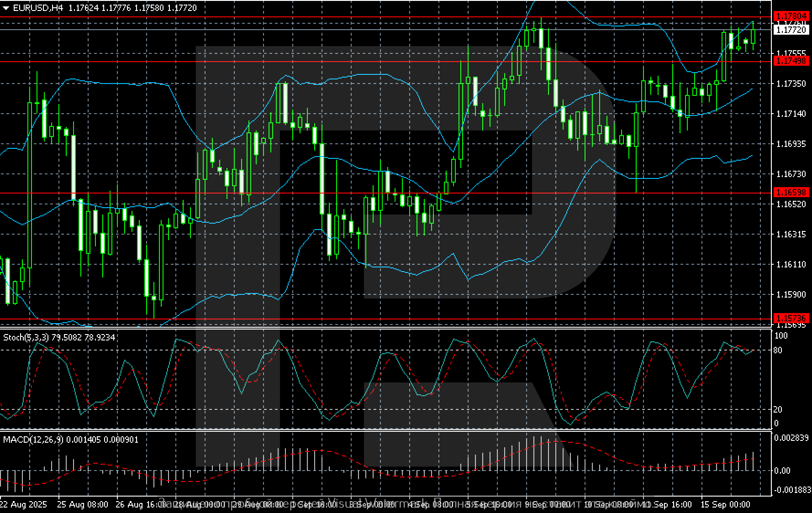Click the 1.16110 price axis label
Viewport: 812px width, 513px height.
[791, 264]
